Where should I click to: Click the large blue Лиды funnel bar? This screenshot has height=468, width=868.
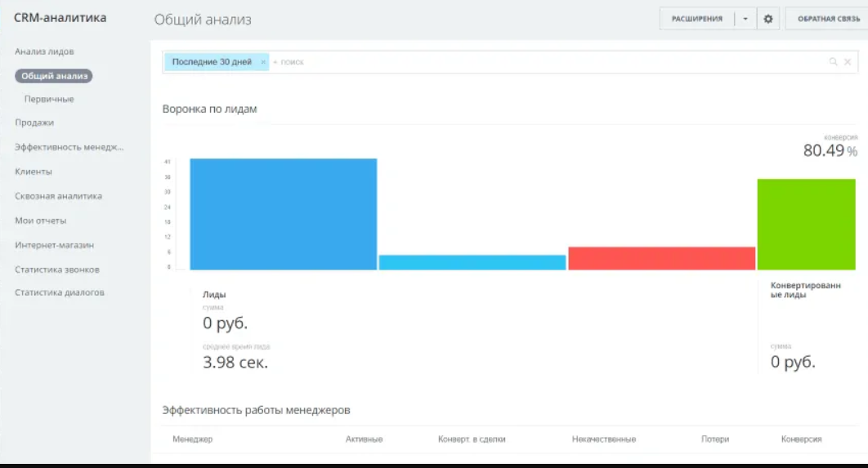point(283,214)
